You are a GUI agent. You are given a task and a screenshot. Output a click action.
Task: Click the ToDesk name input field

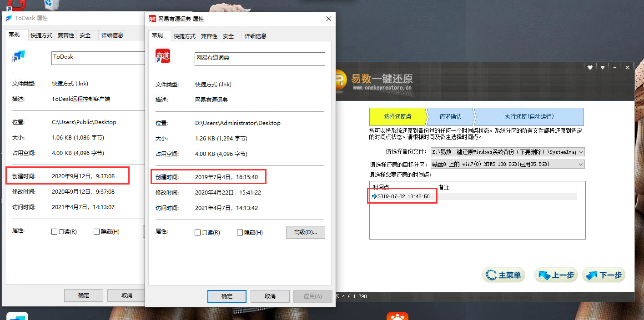click(x=98, y=58)
